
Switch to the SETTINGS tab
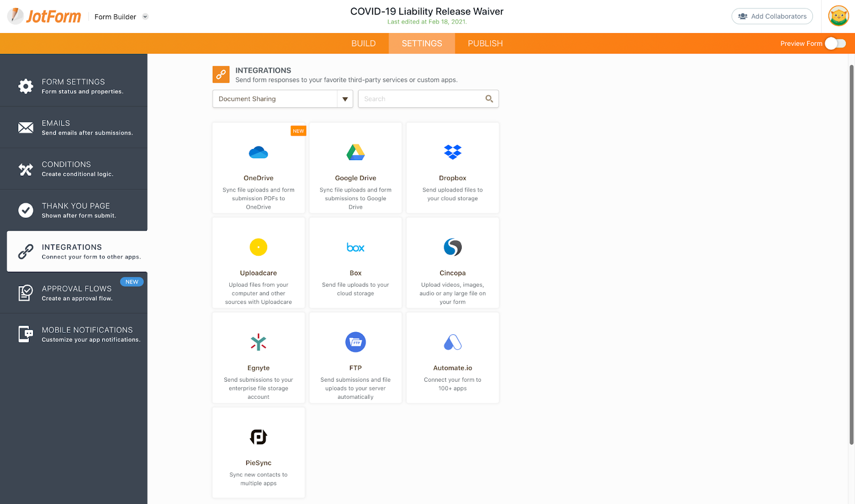pyautogui.click(x=422, y=43)
